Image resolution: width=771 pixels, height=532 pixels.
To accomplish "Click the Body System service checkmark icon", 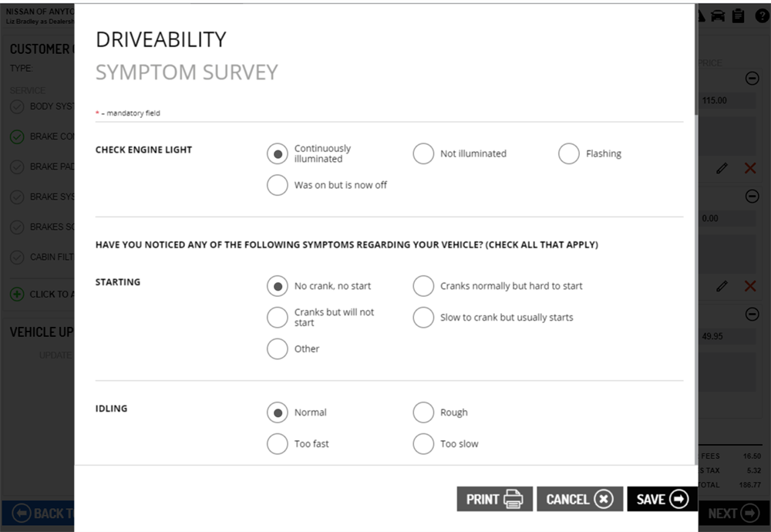I will click(x=17, y=106).
